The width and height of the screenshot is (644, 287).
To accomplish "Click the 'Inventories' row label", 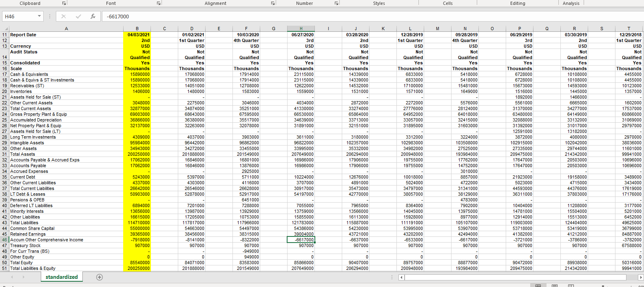I will (21, 91).
